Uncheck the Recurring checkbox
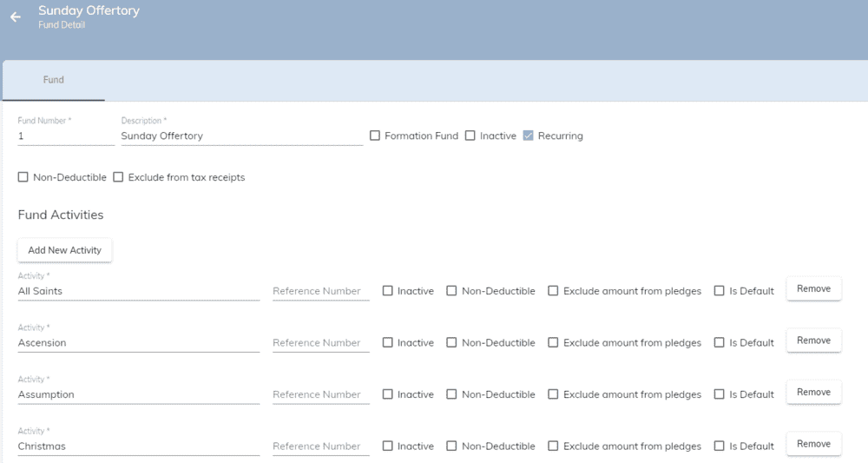 tap(528, 136)
